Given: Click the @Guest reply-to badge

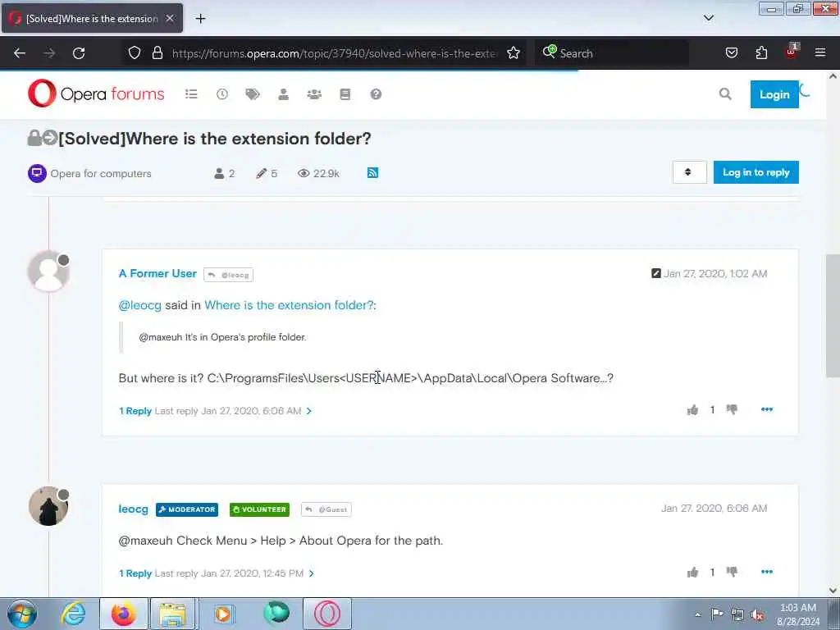Looking at the screenshot, I should coord(326,509).
